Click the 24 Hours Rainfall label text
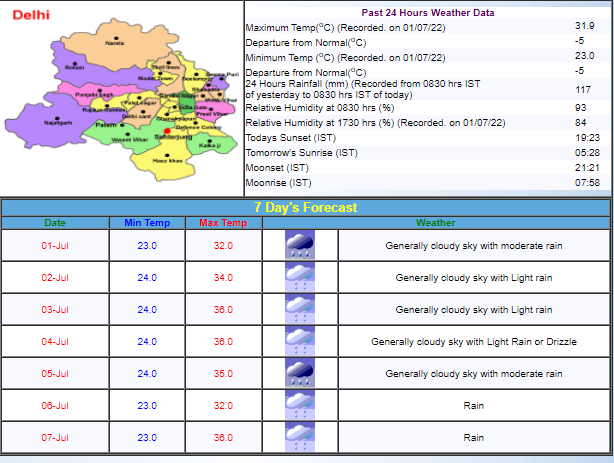The height and width of the screenshot is (463, 614). pos(363,89)
